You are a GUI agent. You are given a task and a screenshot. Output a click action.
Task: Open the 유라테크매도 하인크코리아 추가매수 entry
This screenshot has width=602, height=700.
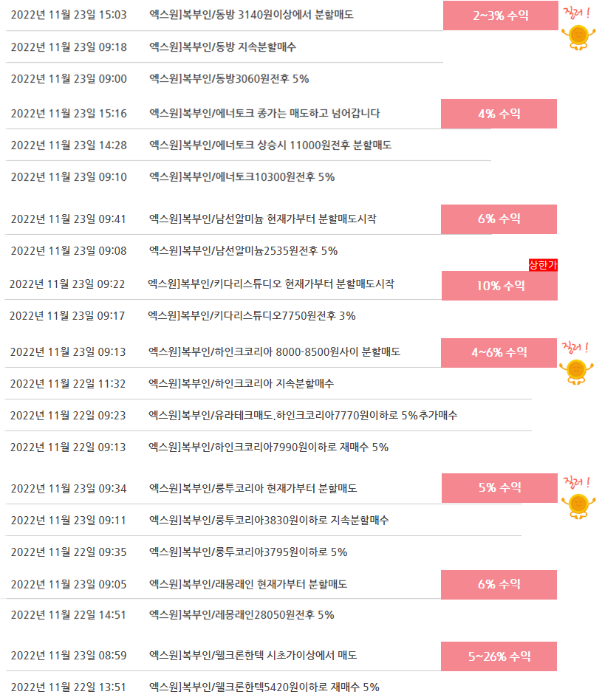coord(303,415)
